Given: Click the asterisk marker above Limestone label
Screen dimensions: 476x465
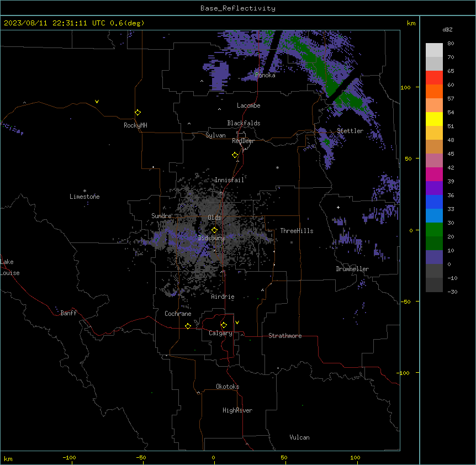Looking at the screenshot, I should 84,191.
